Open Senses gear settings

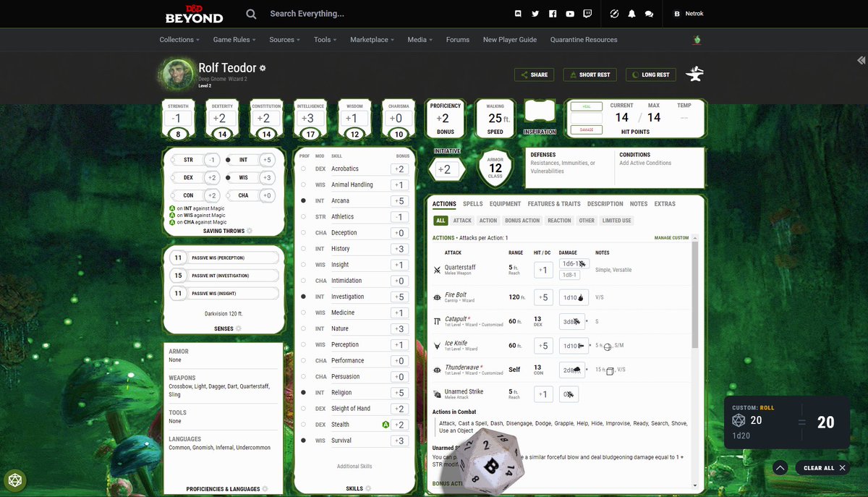(x=239, y=328)
